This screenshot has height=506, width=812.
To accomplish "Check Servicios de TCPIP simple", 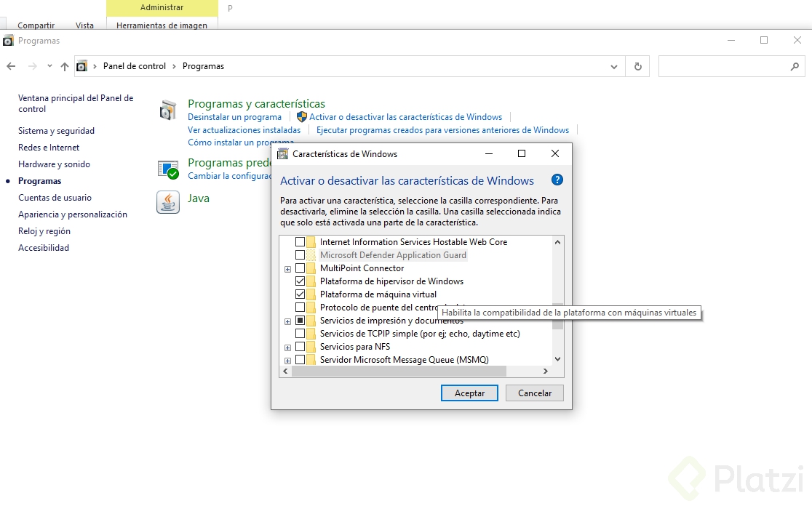I will (x=300, y=334).
